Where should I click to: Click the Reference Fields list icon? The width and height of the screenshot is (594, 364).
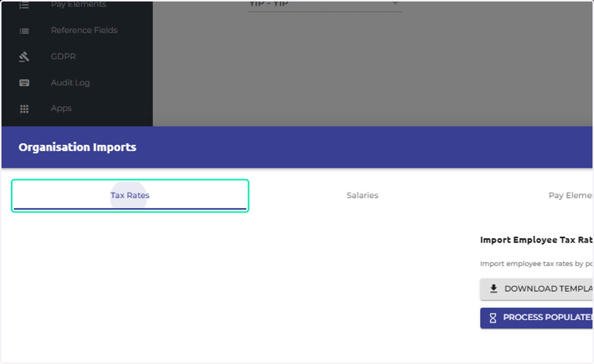[x=24, y=31]
